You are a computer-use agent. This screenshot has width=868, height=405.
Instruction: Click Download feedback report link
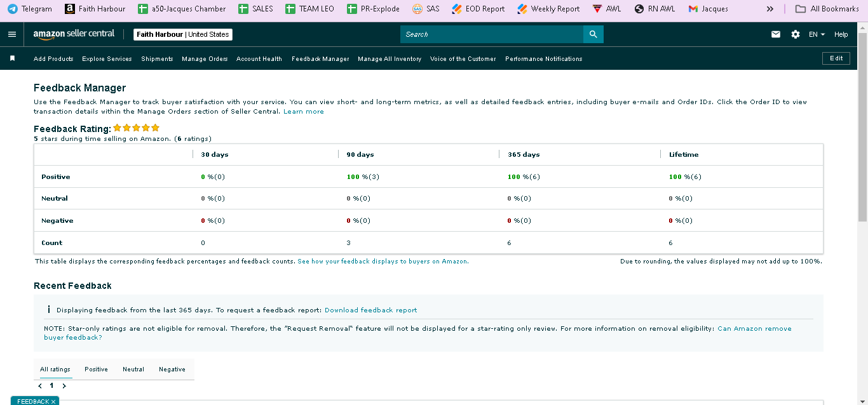371,310
